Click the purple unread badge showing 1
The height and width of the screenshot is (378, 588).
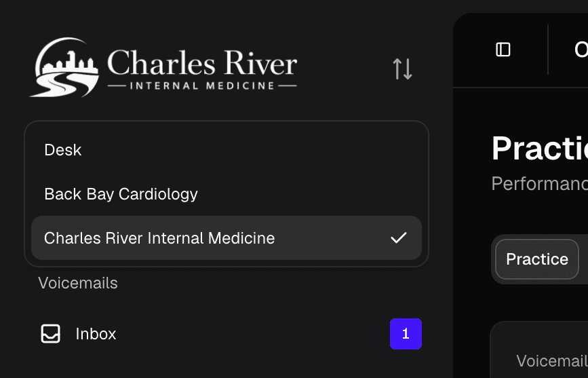pyautogui.click(x=406, y=334)
